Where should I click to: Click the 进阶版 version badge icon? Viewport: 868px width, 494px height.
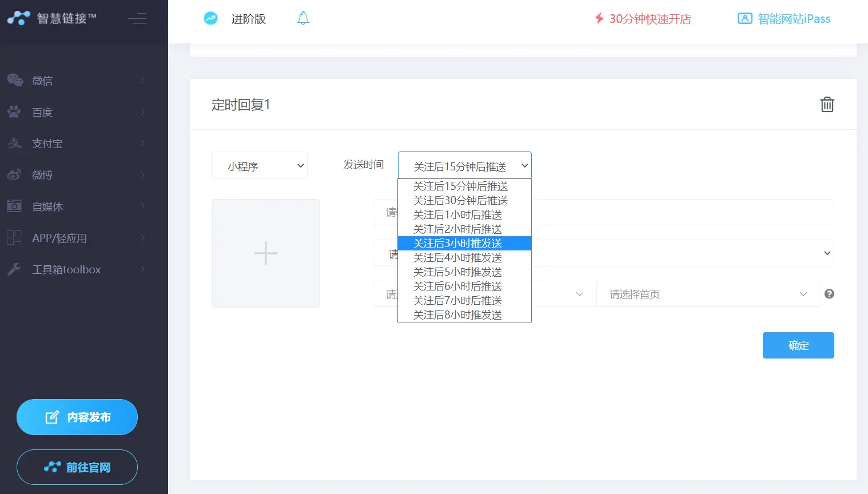coord(210,18)
